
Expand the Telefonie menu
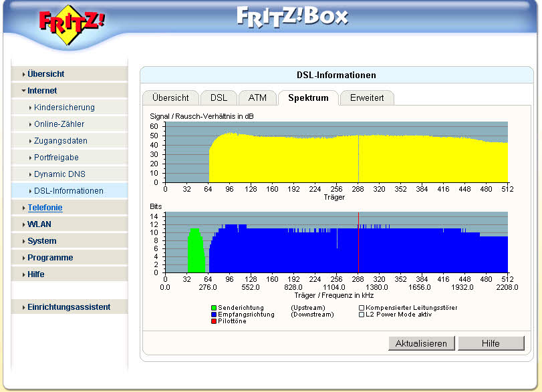70,208
